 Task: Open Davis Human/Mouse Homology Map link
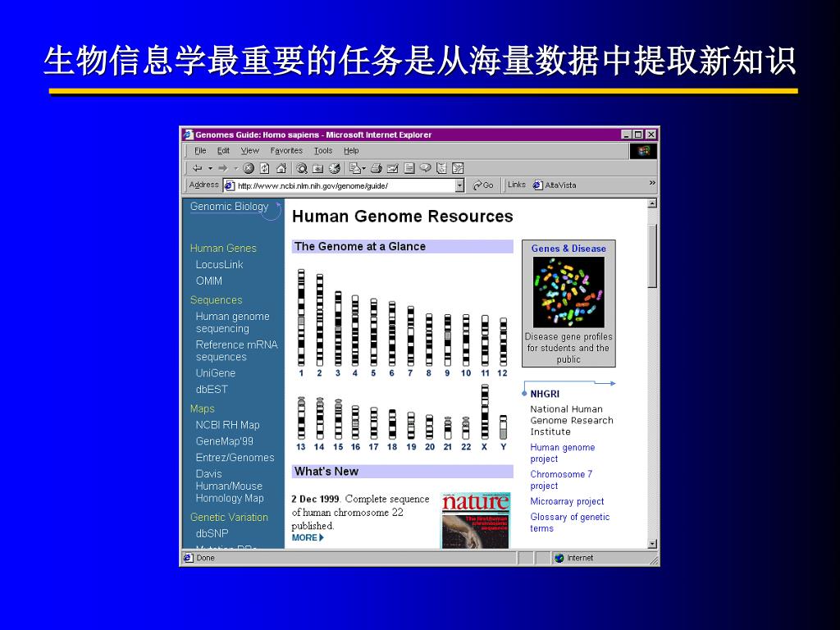230,486
